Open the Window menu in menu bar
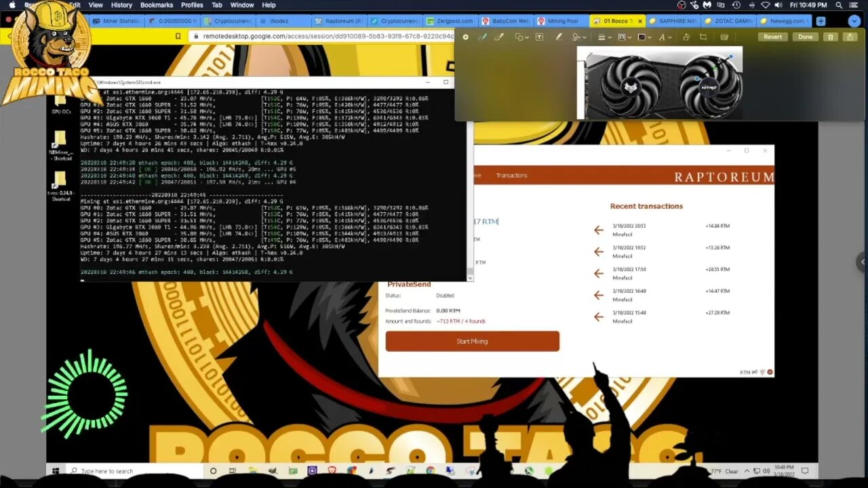This screenshot has height=488, width=868. tap(242, 5)
